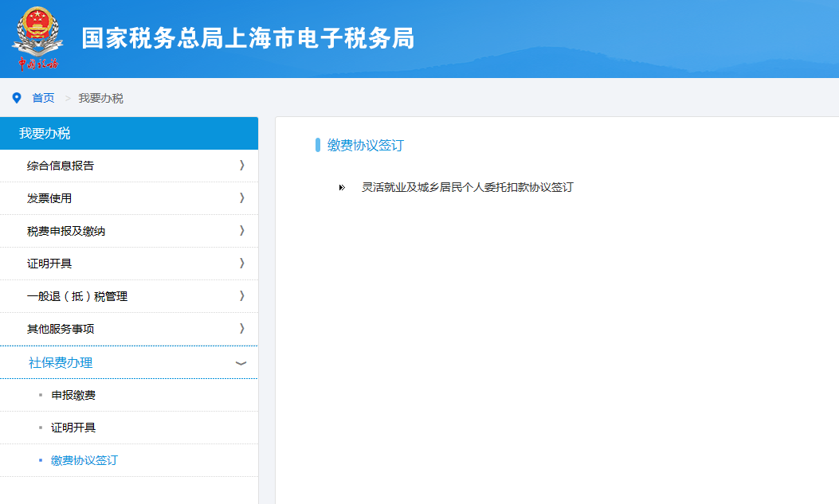Expand 一般退（抵）税管理 chevron arrow
The image size is (839, 504).
click(241, 296)
